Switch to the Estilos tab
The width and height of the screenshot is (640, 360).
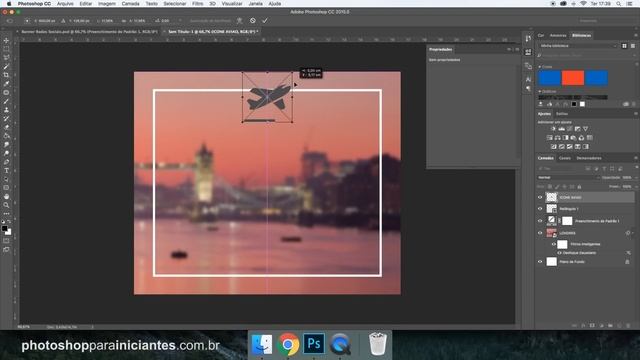[562, 114]
